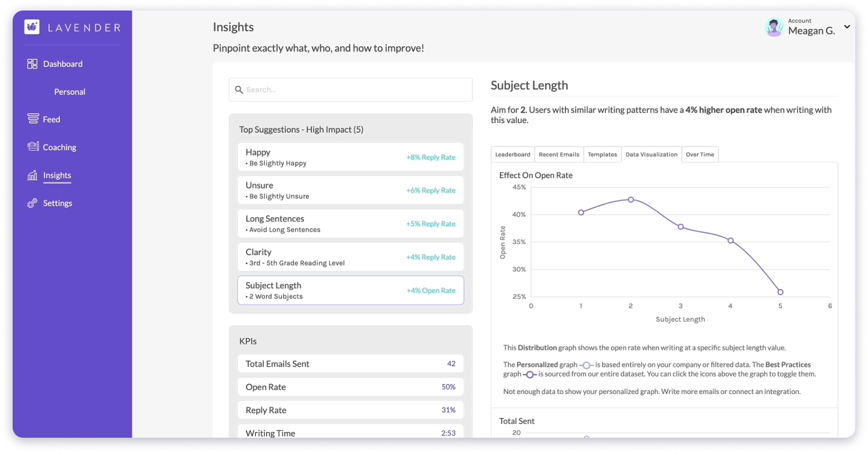Screen dimensions: 868x453
Task: Expand the account dropdown chevron
Action: [x=847, y=27]
